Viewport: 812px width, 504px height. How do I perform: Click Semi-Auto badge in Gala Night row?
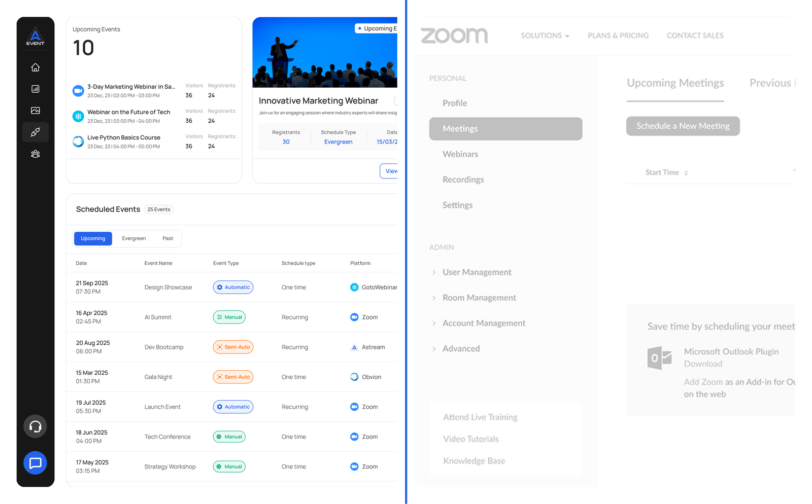[x=233, y=377]
